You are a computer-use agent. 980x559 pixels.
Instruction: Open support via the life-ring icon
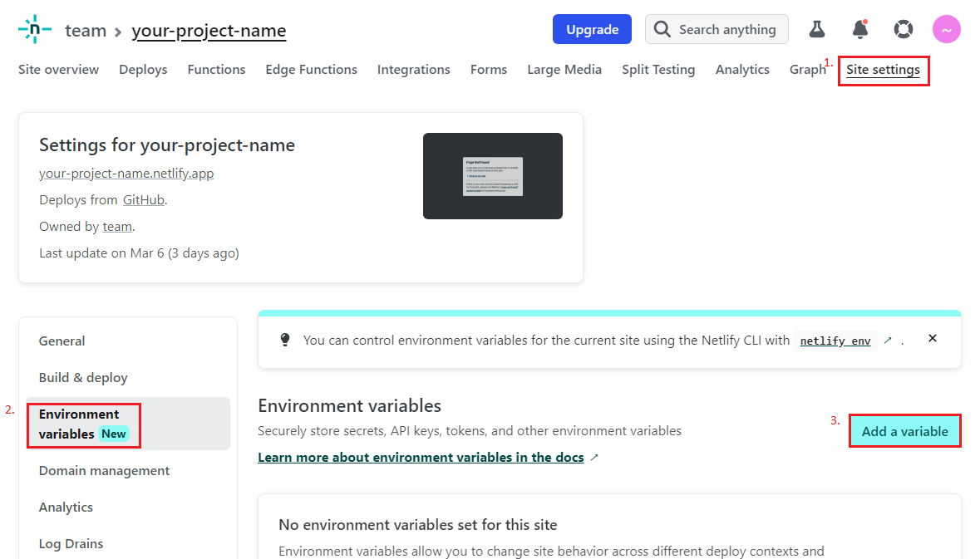(904, 28)
